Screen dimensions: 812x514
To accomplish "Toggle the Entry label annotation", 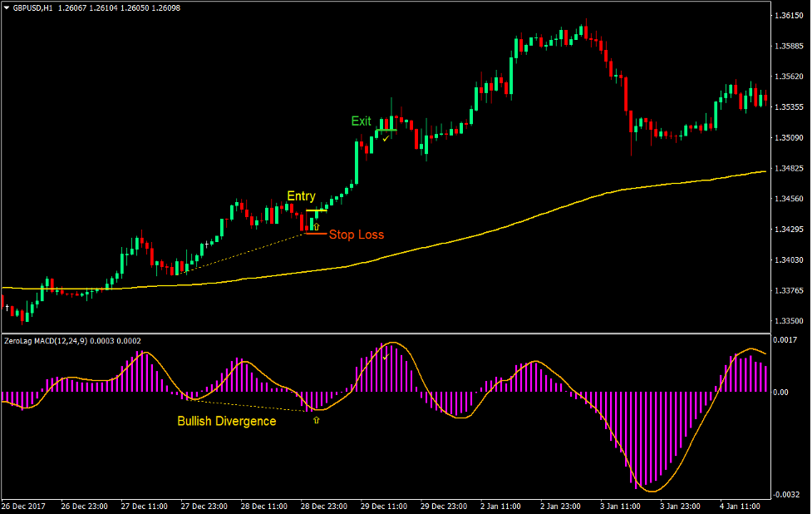I will point(300,196).
